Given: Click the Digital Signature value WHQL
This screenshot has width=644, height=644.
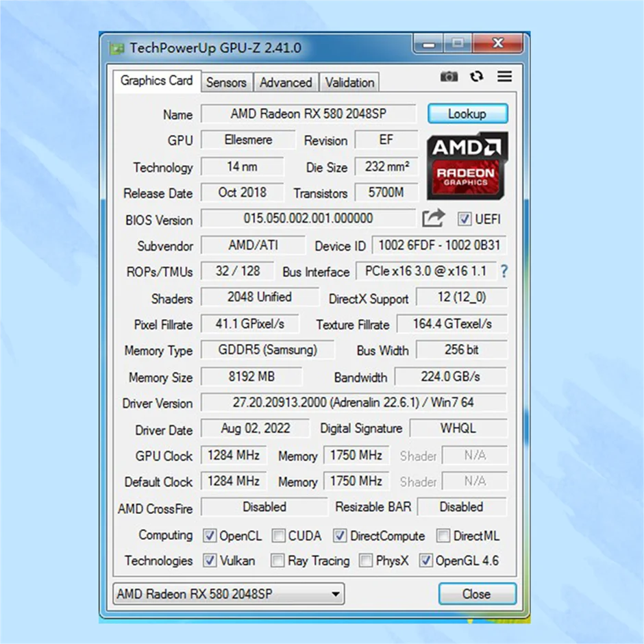Looking at the screenshot, I should 458,429.
